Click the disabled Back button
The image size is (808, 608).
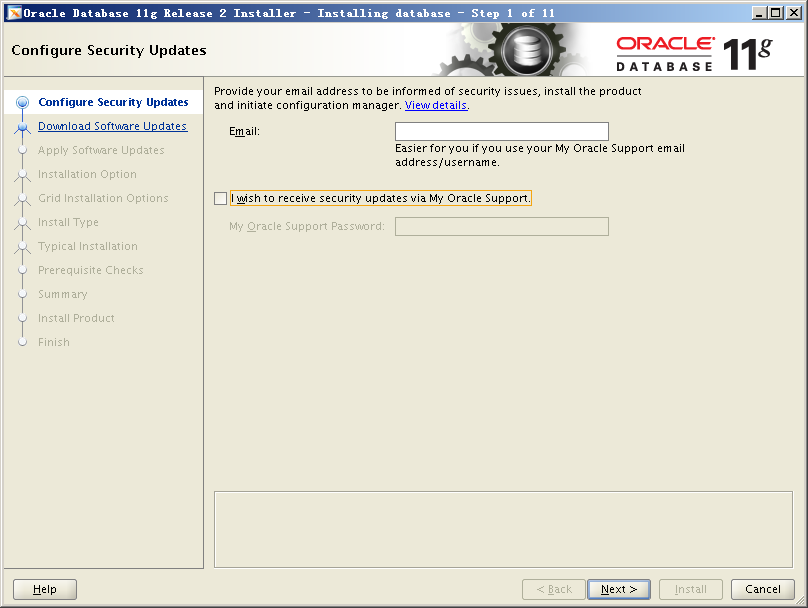pyautogui.click(x=553, y=589)
